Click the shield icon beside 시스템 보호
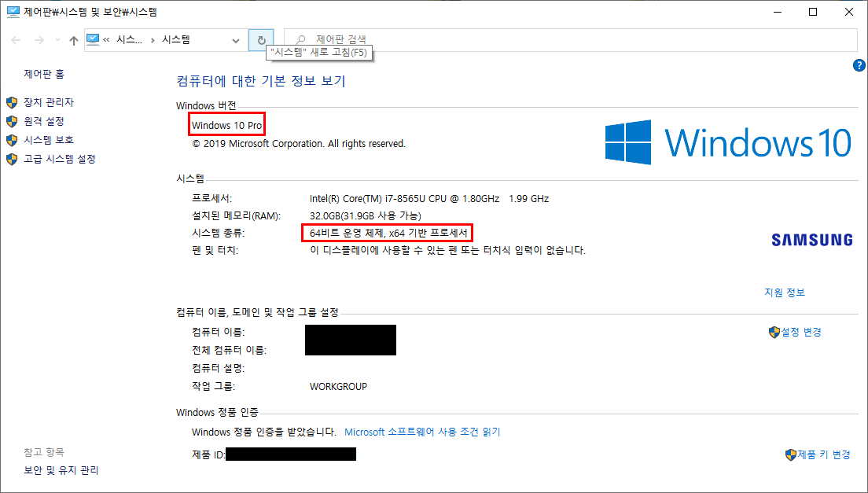The image size is (868, 493). coord(12,140)
